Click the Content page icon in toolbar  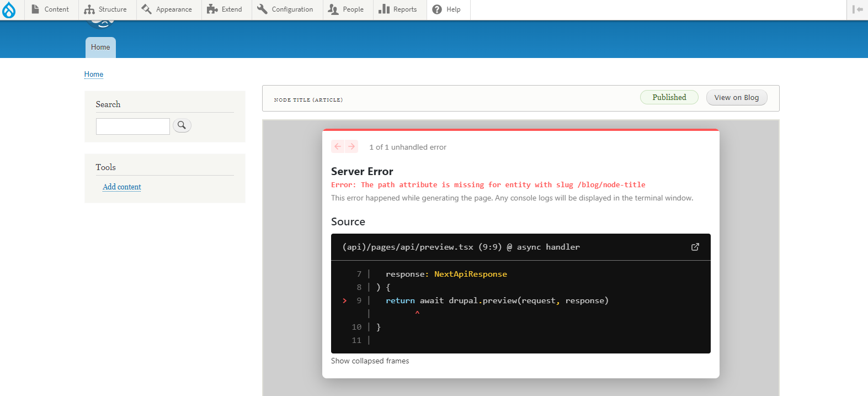(x=35, y=9)
